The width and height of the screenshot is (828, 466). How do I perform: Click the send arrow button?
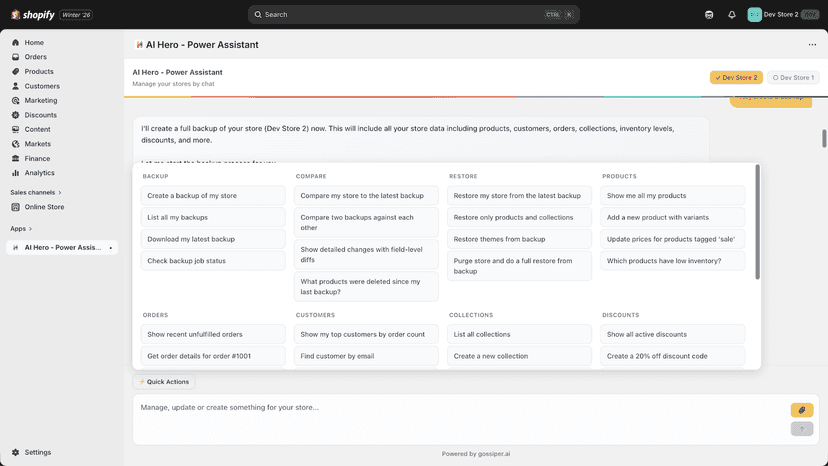click(802, 429)
